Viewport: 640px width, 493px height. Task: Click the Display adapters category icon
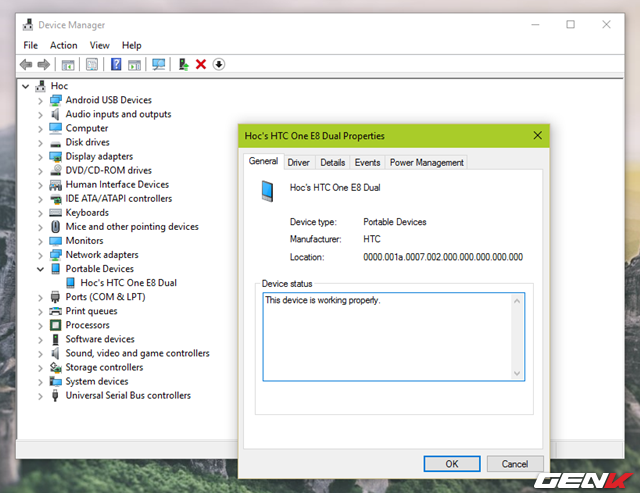(56, 157)
